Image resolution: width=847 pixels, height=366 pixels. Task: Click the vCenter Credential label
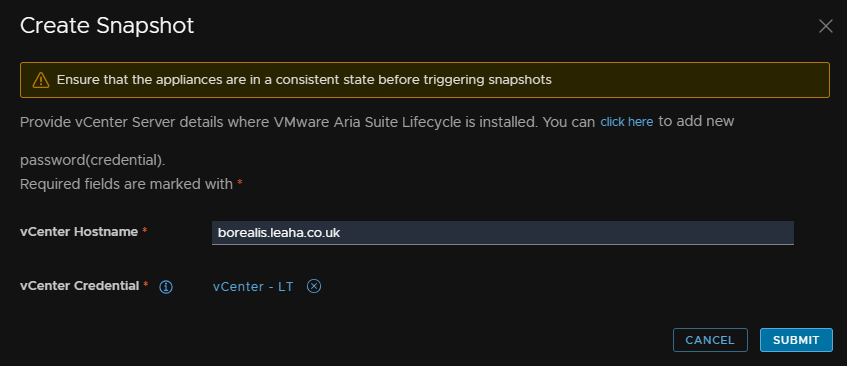coord(80,286)
